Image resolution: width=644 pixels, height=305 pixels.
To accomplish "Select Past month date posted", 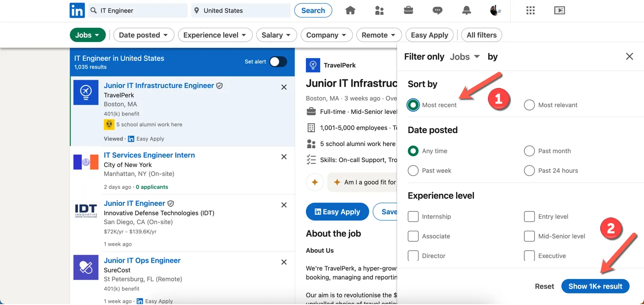I will 529,151.
